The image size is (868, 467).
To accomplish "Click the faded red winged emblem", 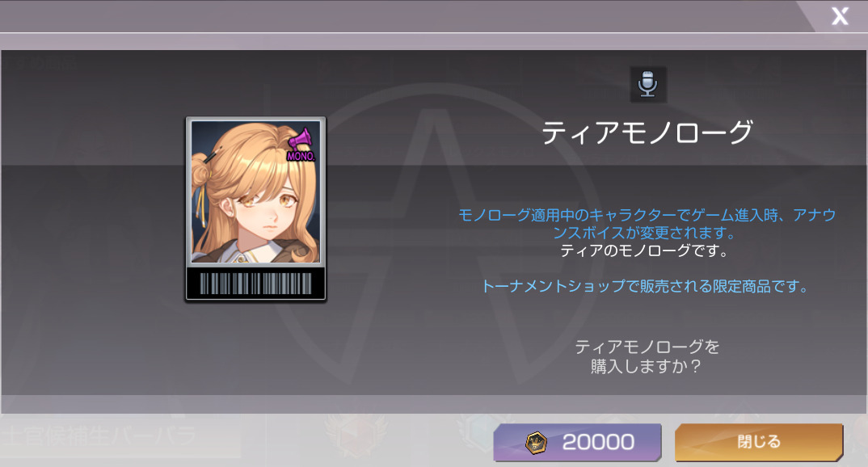I will (x=356, y=436).
